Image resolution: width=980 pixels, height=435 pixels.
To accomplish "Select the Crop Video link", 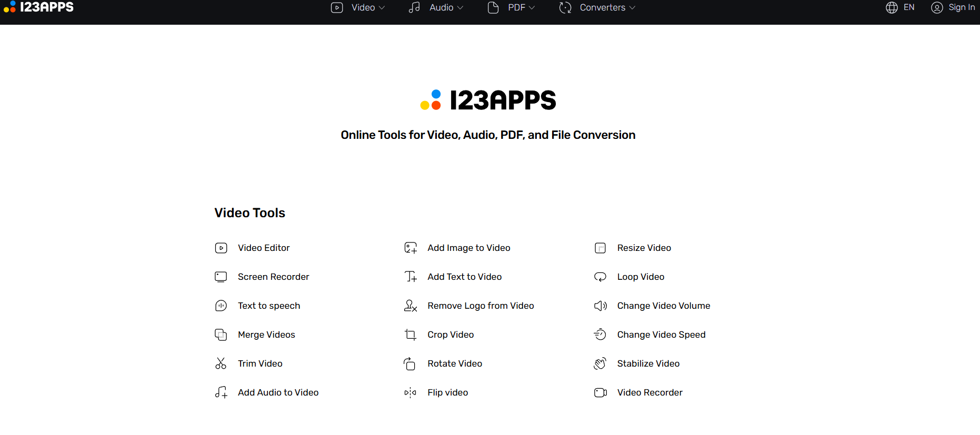I will [x=451, y=335].
